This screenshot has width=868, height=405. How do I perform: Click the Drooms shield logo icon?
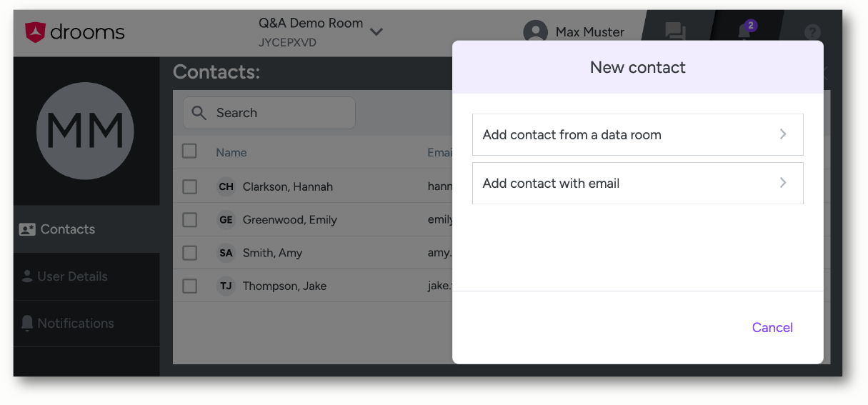click(35, 31)
